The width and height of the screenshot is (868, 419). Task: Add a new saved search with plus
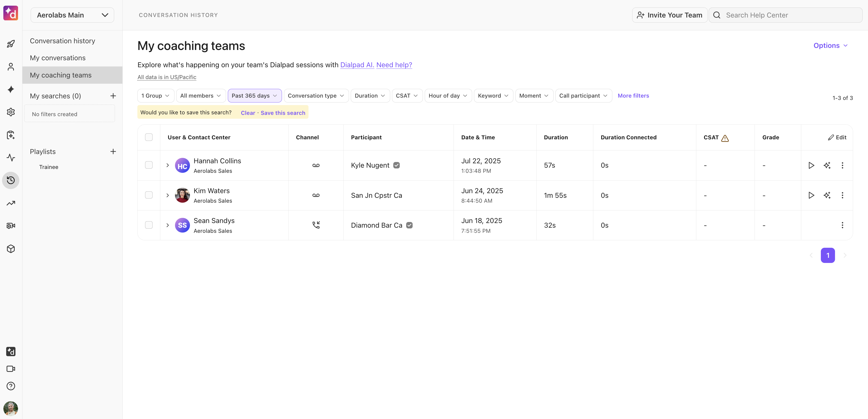coord(113,96)
